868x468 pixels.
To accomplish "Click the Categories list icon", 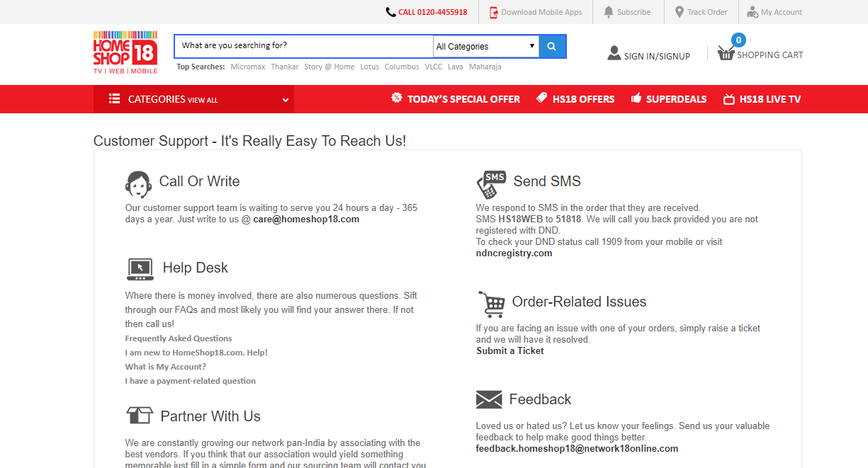I will click(x=114, y=99).
